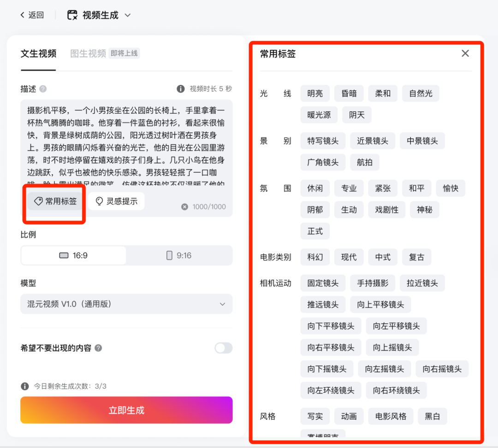This screenshot has width=498, height=448.
Task: Click the help icon next to 希望不要出现的内容
Action: [99, 348]
